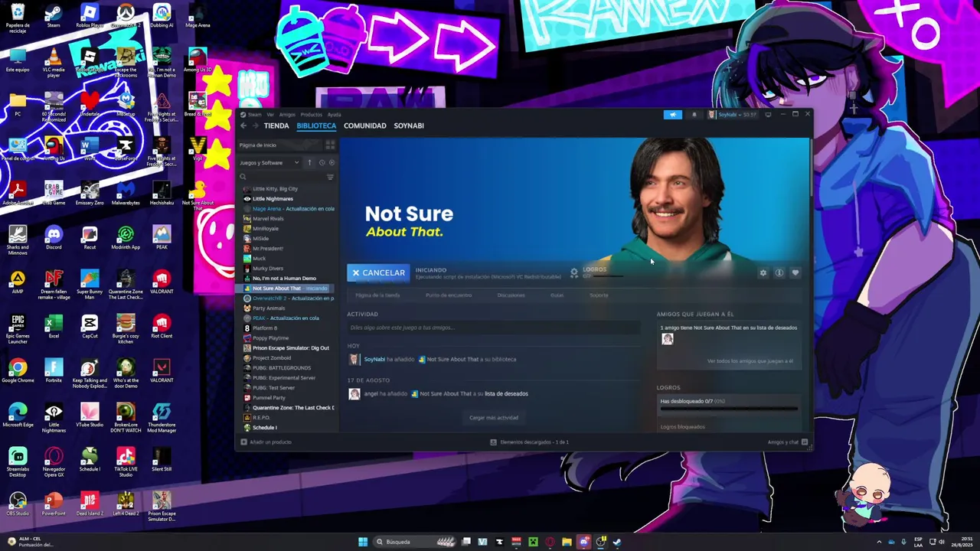
Task: Toggle the ready-to-play filter icon
Action: (332, 162)
